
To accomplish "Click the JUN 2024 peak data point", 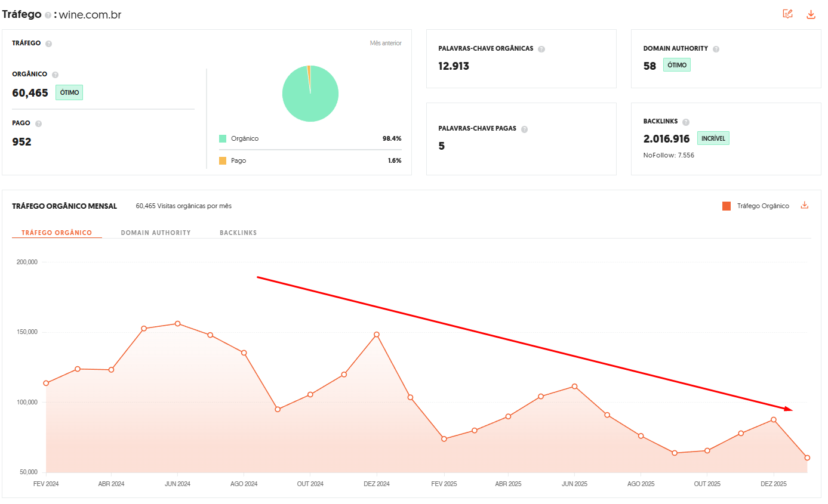I will [177, 324].
